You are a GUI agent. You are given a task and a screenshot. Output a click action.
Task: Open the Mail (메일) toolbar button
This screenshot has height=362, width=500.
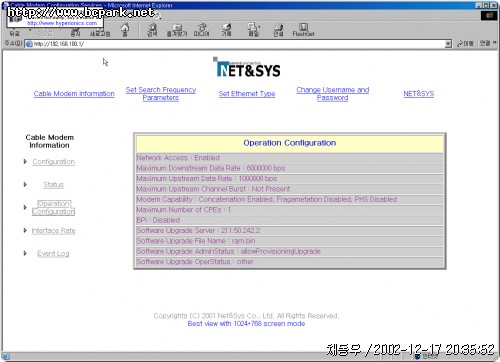point(253,30)
